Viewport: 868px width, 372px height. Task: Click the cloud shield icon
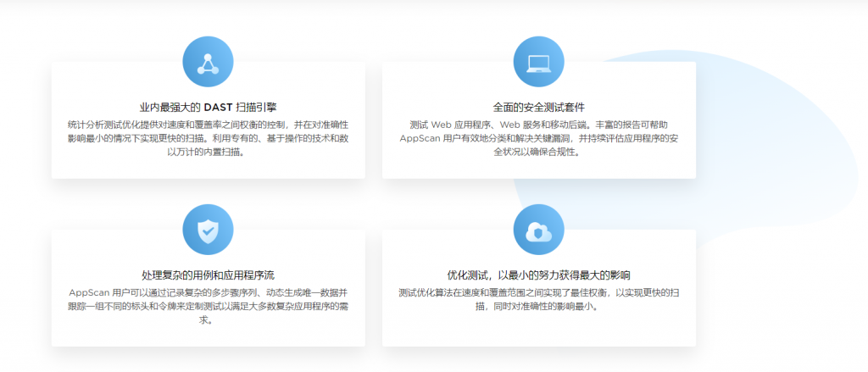[538, 230]
